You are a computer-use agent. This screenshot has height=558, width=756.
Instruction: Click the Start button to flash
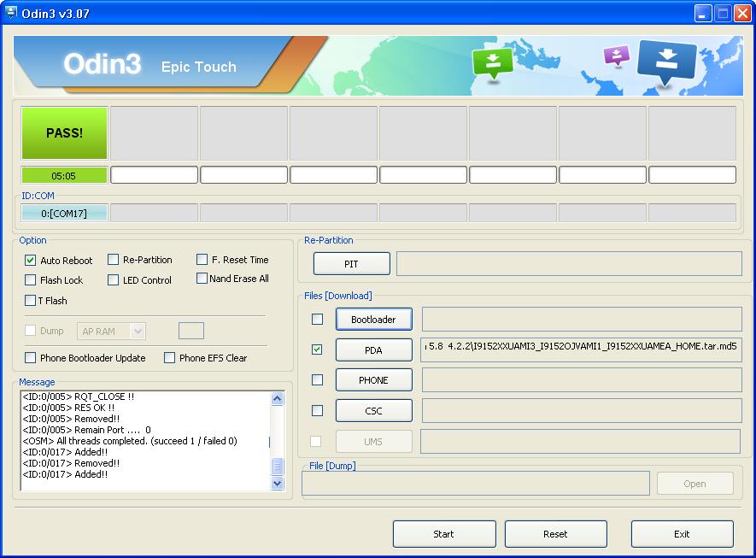point(444,534)
